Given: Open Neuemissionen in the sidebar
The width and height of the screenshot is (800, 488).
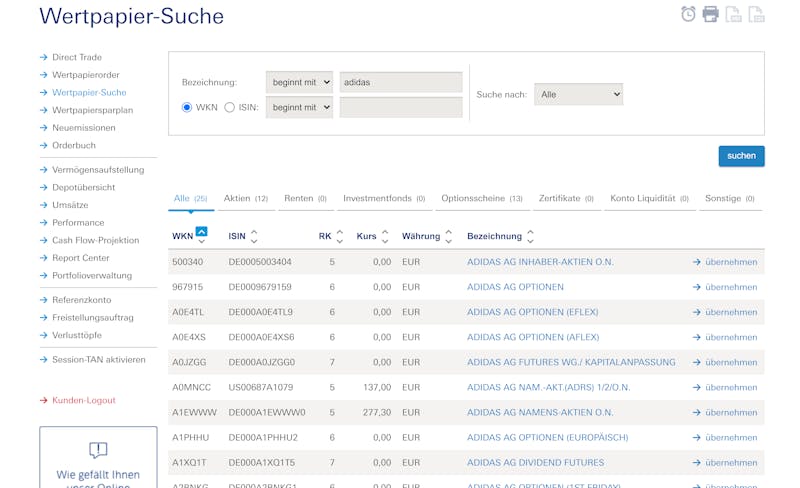Looking at the screenshot, I should click(84, 128).
